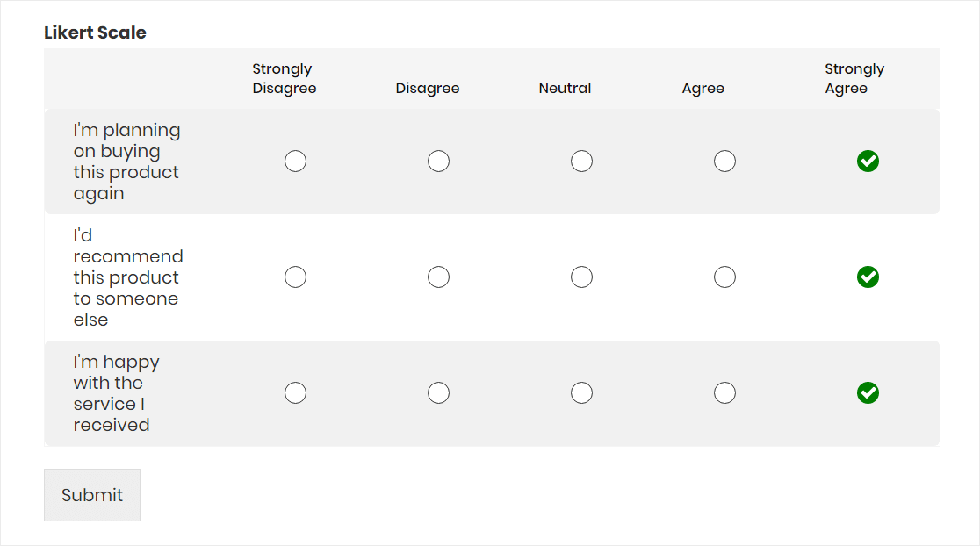Click the Strongly Agree column header
The width and height of the screenshot is (980, 546).
coord(854,78)
